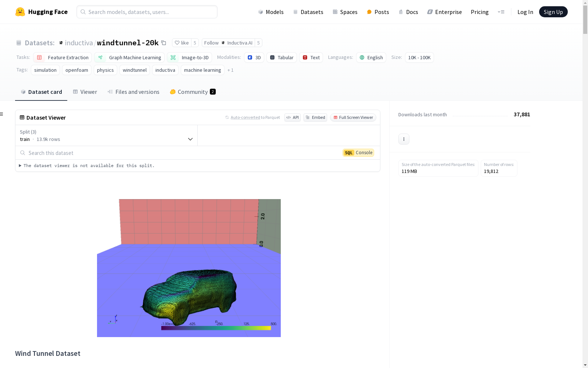Toggle the table of contents sidebar icon

click(x=2, y=114)
